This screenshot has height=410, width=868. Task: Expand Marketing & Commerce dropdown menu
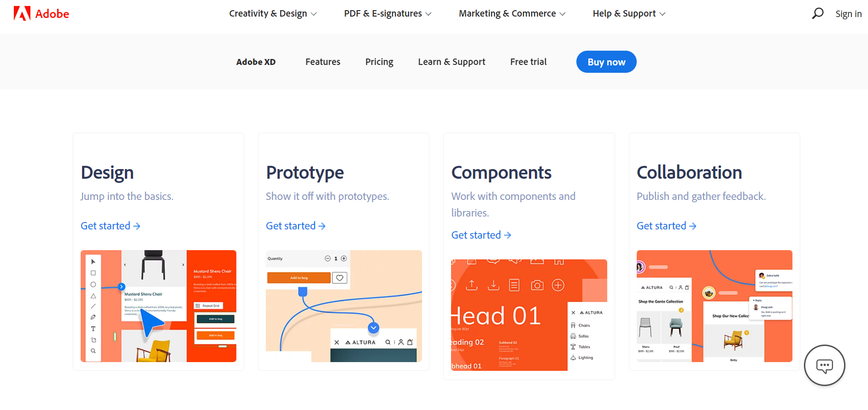(512, 14)
